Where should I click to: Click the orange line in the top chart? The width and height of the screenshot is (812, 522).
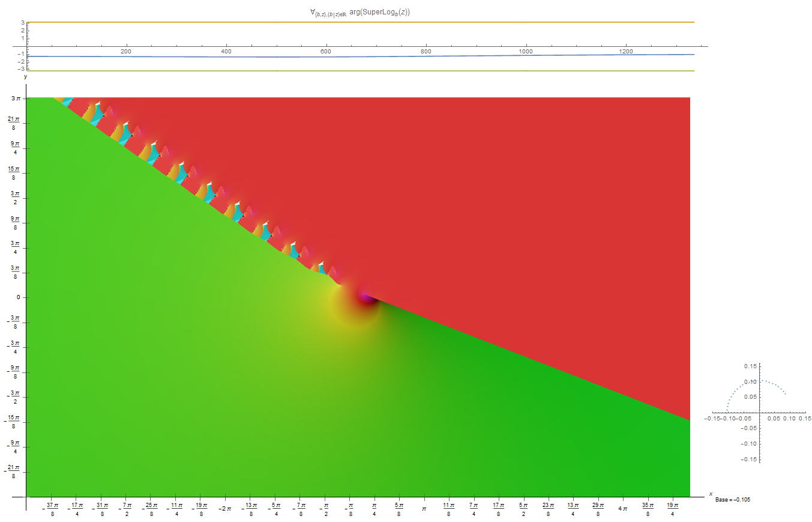point(360,22)
